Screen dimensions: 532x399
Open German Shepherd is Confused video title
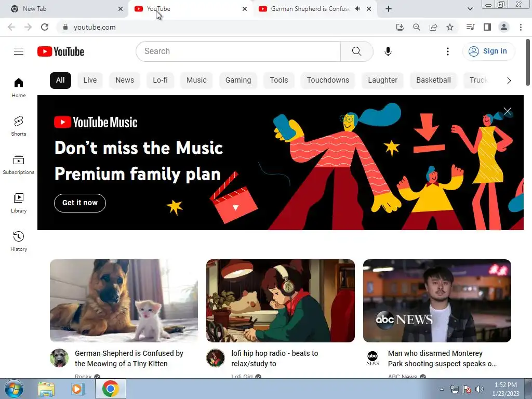(x=129, y=358)
